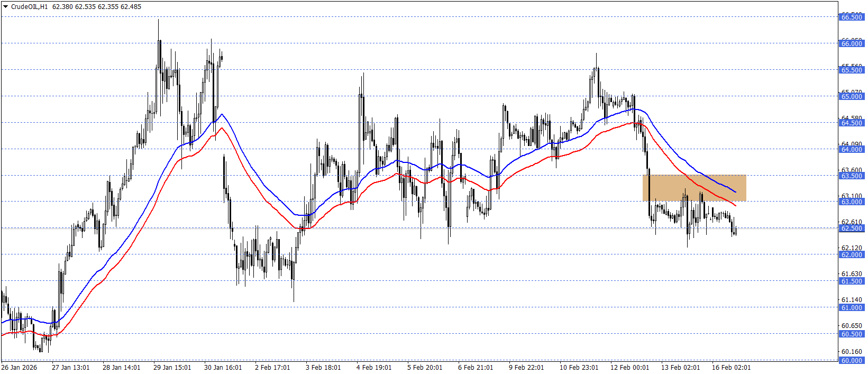This screenshot has width=868, height=374.
Task: Click the 62.500 price level label
Action: (851, 228)
